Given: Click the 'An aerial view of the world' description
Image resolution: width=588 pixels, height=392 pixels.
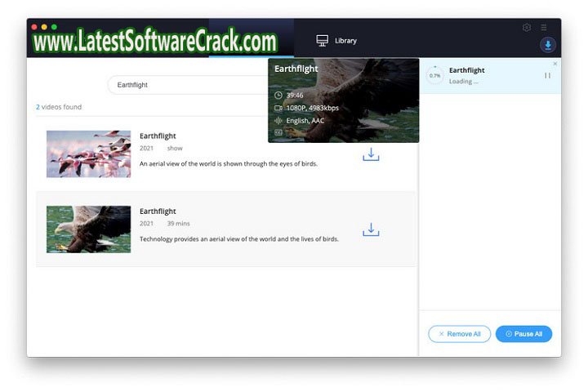Looking at the screenshot, I should point(229,163).
